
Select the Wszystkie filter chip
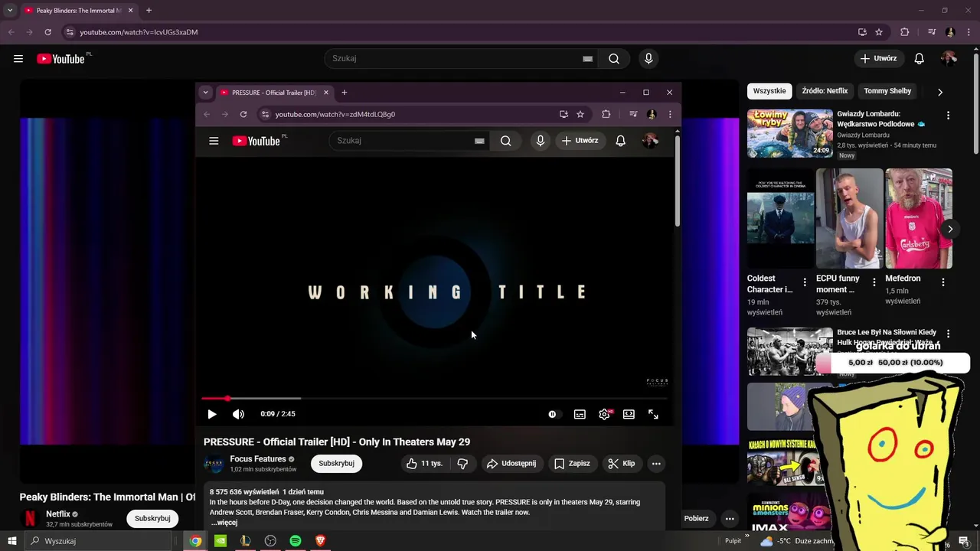[x=769, y=91]
